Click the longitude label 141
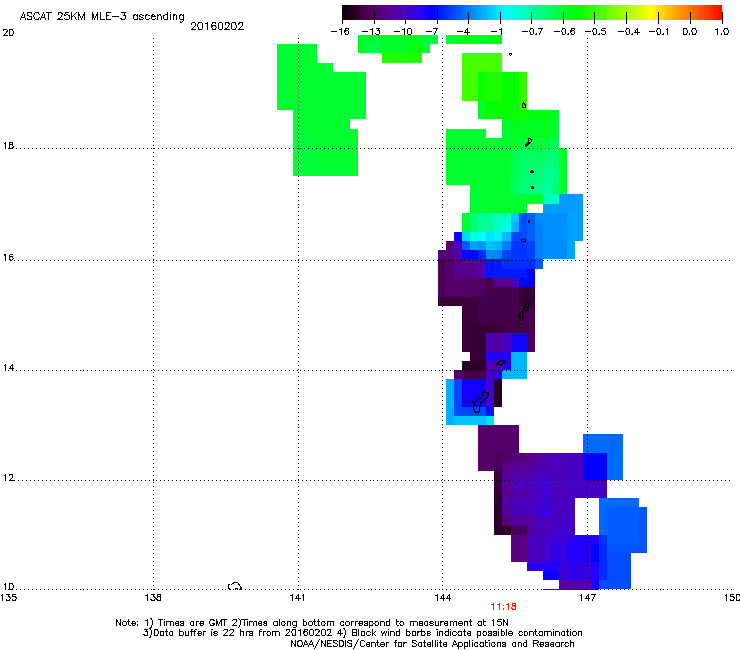 (297, 598)
